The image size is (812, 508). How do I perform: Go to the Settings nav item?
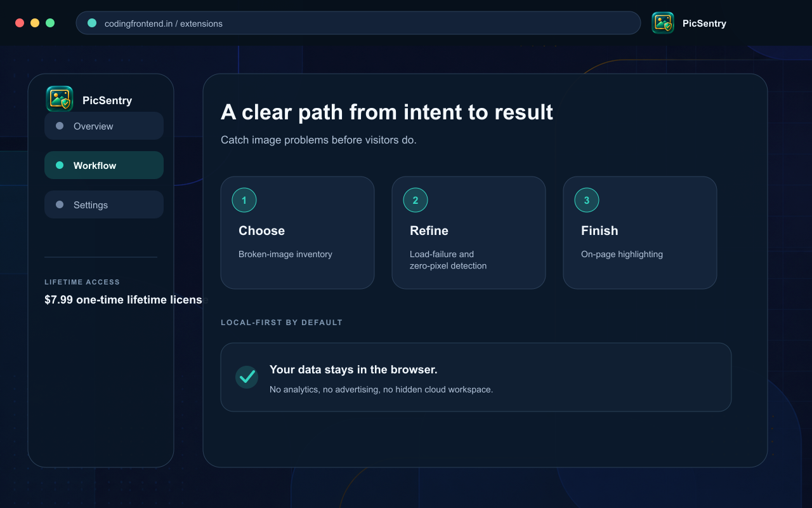104,204
